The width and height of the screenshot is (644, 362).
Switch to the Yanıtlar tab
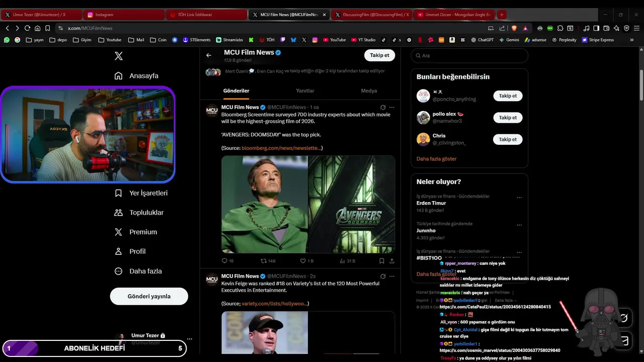click(x=305, y=91)
